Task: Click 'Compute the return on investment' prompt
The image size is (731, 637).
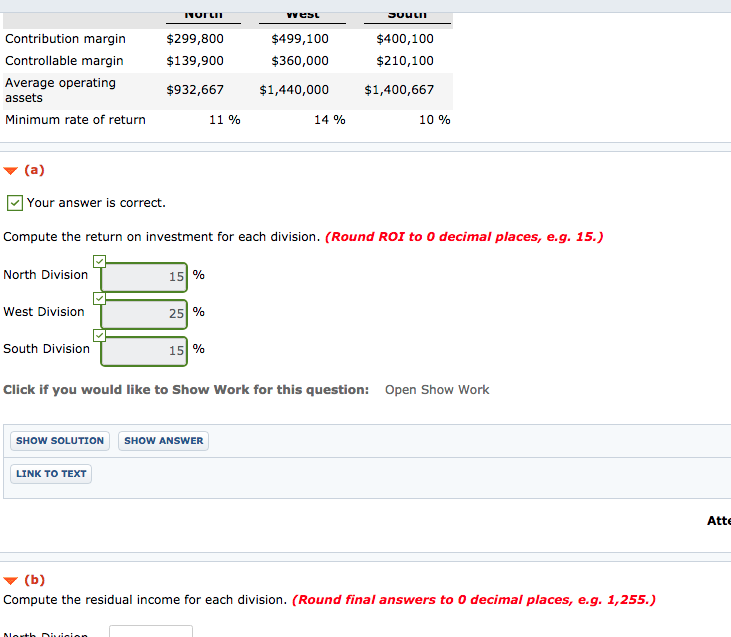Action: [x=161, y=237]
